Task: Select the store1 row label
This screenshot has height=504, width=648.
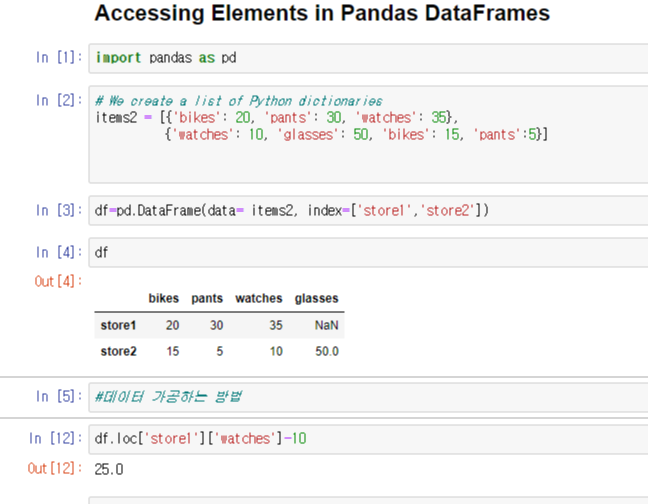Action: point(118,326)
